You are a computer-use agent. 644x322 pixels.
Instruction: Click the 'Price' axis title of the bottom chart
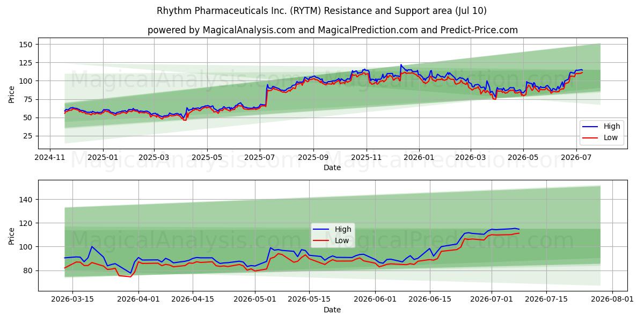point(12,236)
